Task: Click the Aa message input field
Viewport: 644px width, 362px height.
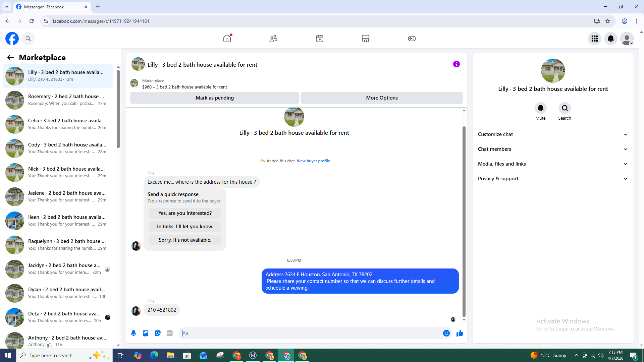Action: tap(312, 333)
